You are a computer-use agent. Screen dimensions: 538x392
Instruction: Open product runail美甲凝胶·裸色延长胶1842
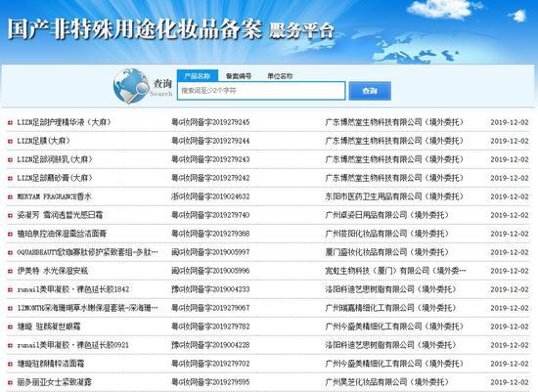point(73,289)
